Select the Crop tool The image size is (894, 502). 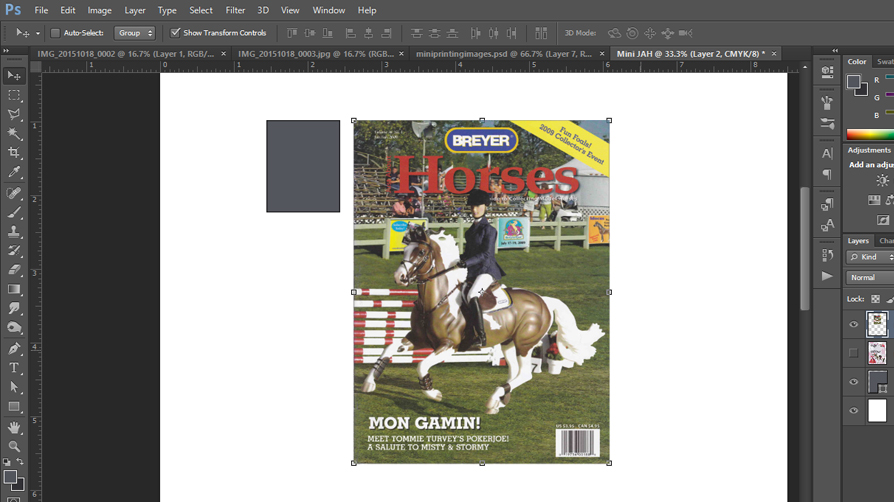coord(14,153)
